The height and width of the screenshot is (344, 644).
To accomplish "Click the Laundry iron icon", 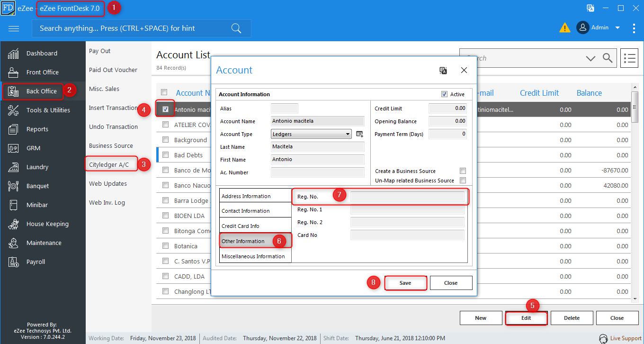I will (13, 167).
